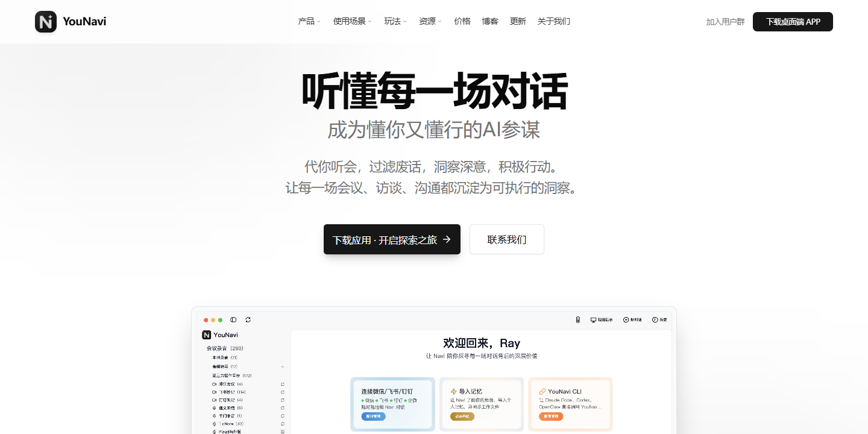Click the YouNavi CLI card title
The image size is (868, 434).
tap(565, 391)
